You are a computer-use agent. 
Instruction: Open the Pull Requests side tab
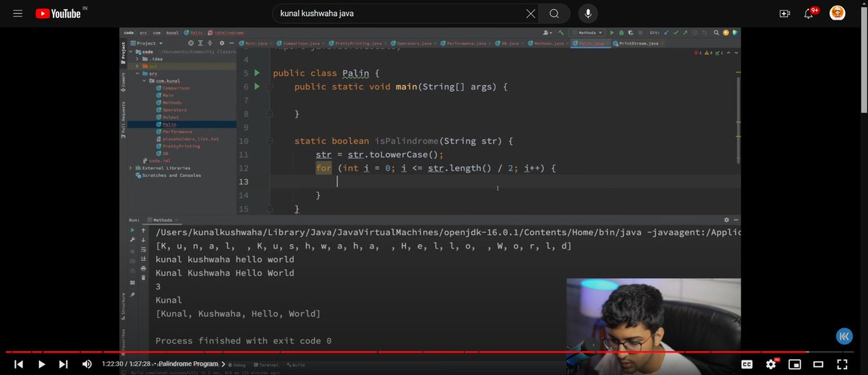(x=123, y=121)
